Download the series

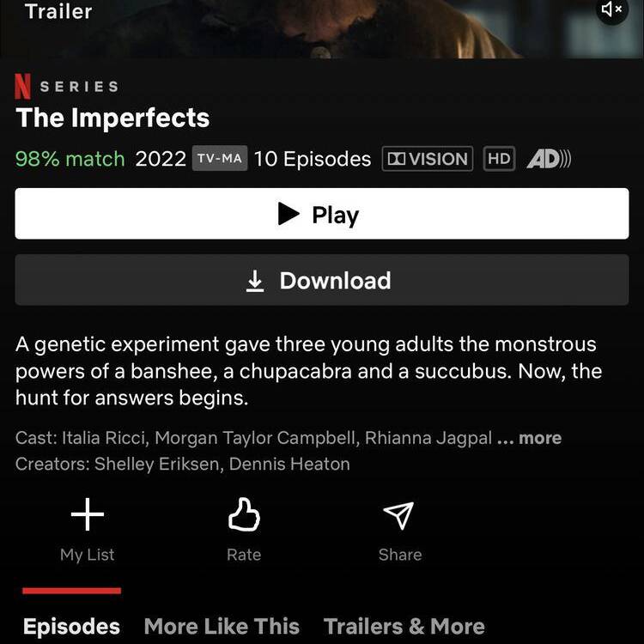(322, 280)
